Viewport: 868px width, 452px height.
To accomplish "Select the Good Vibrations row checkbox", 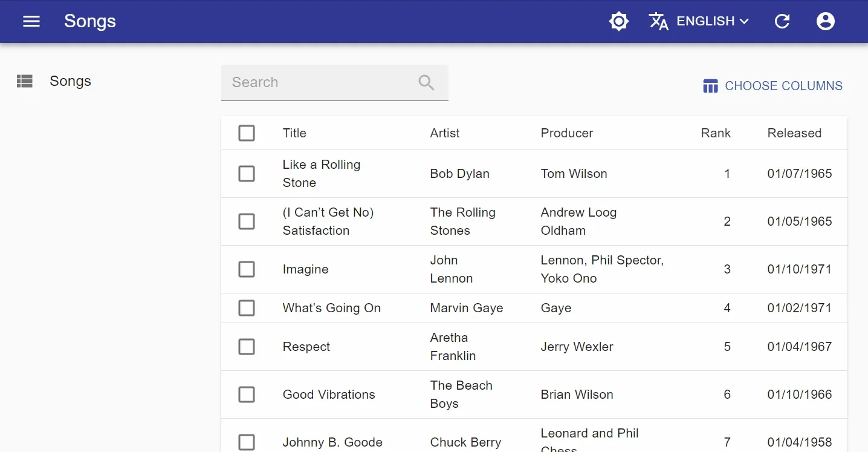I will [x=247, y=395].
